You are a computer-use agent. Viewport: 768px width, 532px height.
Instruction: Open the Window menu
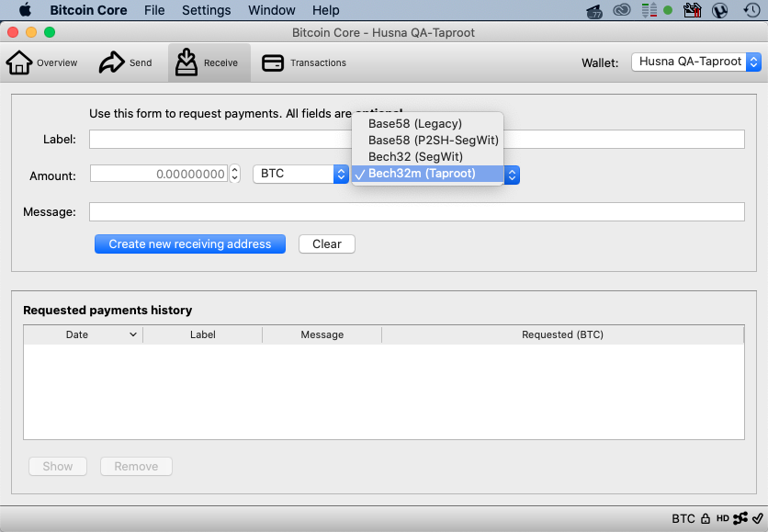click(x=272, y=10)
